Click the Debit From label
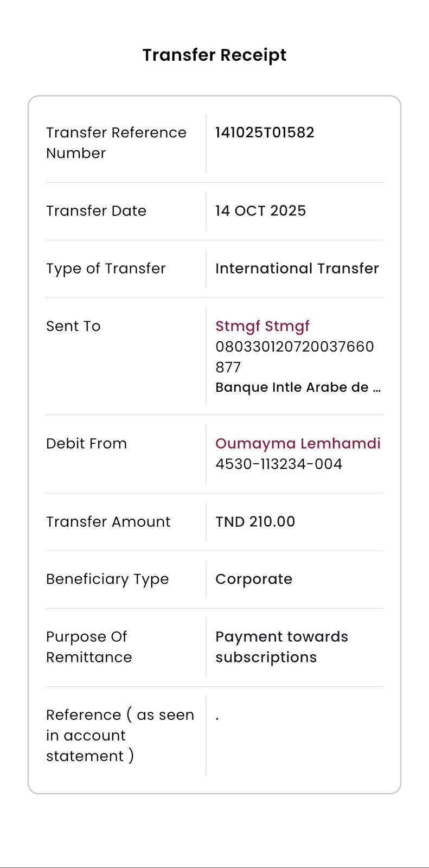429x868 pixels. click(x=86, y=443)
